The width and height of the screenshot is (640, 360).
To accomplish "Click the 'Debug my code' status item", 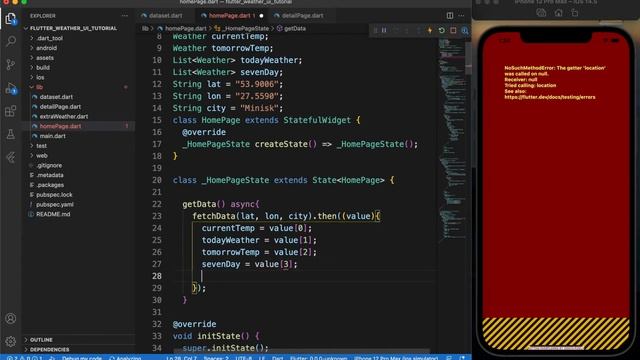I will point(82,358).
